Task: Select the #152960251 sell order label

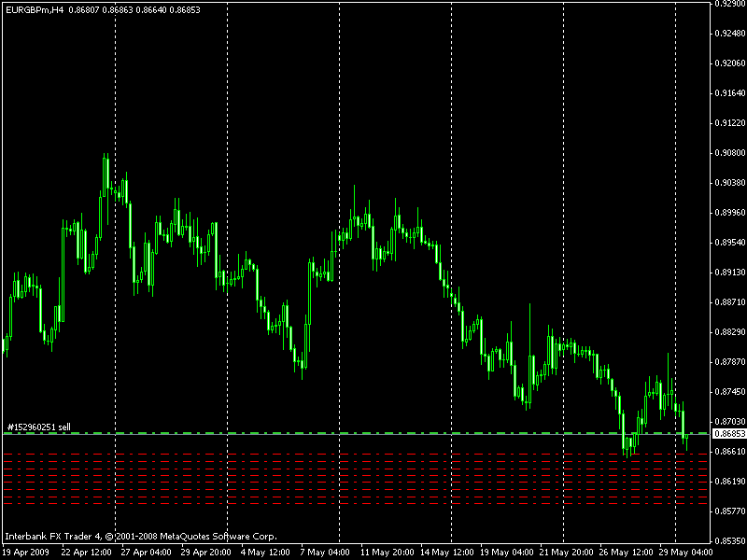Action: (x=38, y=427)
